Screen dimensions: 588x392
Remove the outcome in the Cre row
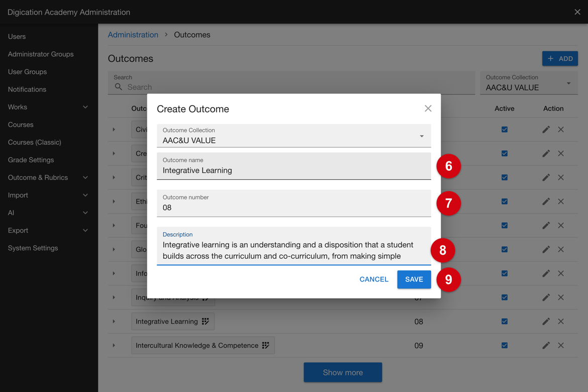click(561, 153)
